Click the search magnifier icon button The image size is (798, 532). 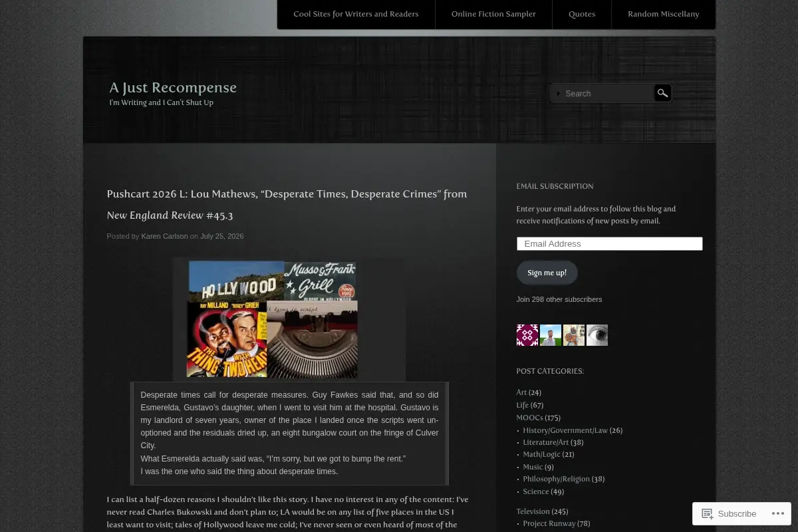(662, 93)
